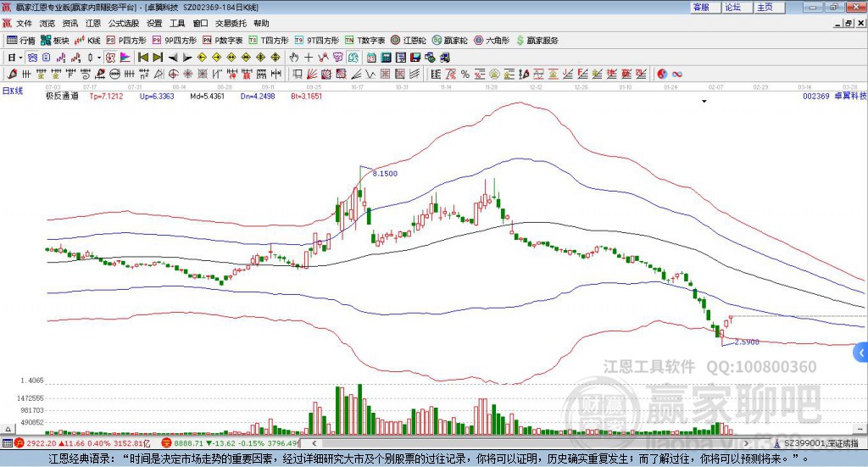Open the 资讯 menu
This screenshot has height=467, width=868.
click(x=70, y=23)
